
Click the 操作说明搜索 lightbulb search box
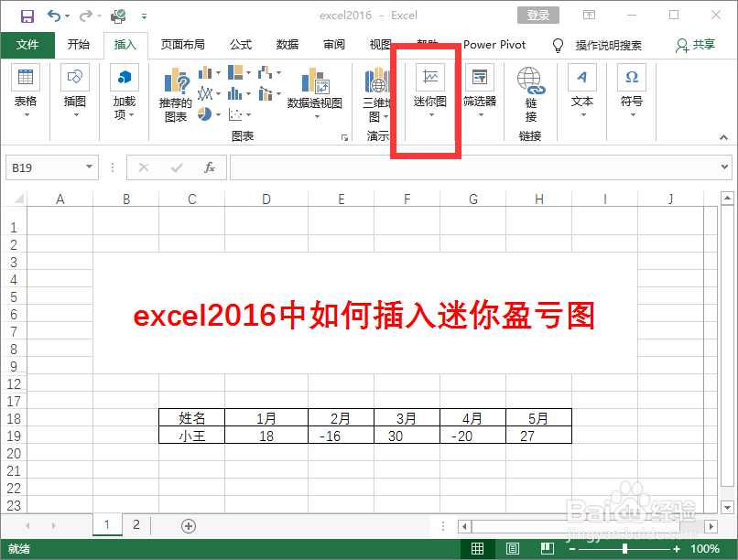[598, 45]
